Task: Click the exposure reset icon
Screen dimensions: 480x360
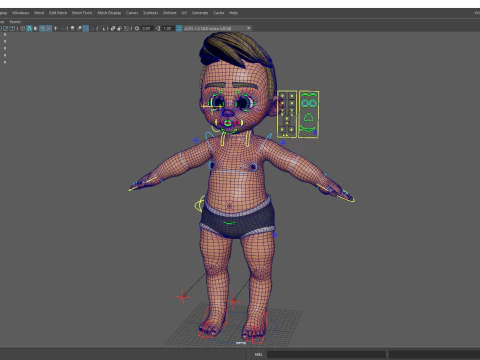Action: click(x=137, y=28)
